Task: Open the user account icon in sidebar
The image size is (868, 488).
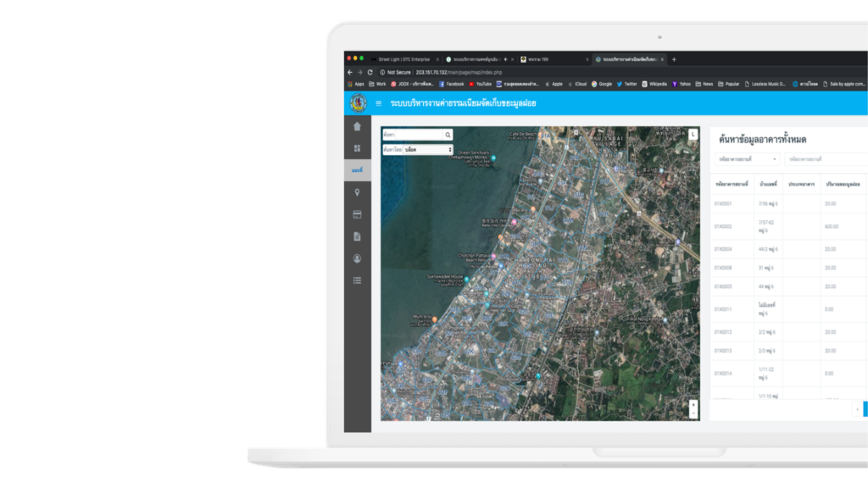Action: pos(357,258)
